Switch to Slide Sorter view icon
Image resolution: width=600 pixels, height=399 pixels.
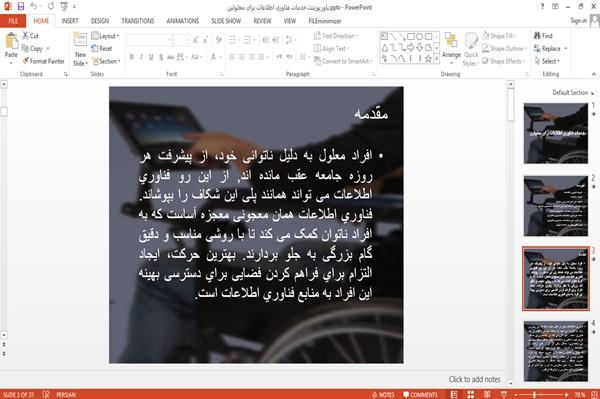coord(471,394)
